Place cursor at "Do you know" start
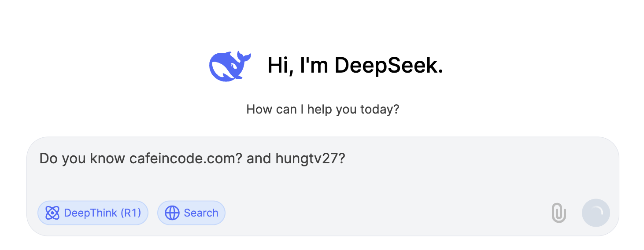The image size is (644, 250). coord(40,158)
